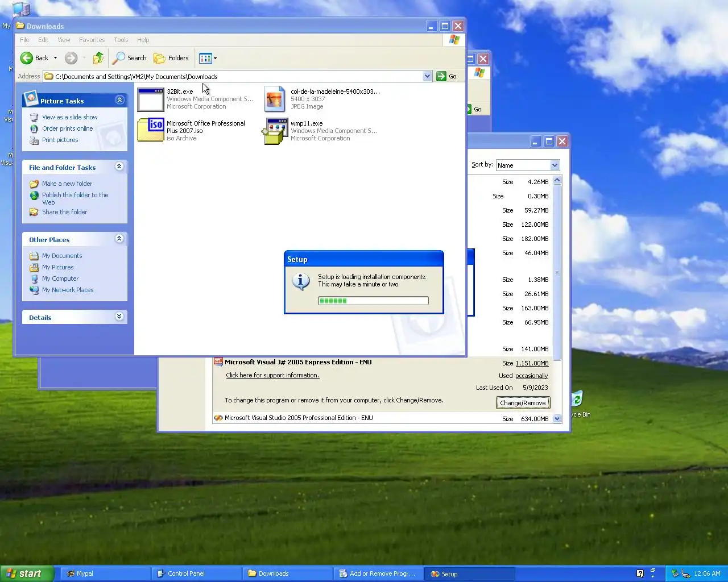Select the 32Bit.exe file icon
The width and height of the screenshot is (728, 582).
151,99
